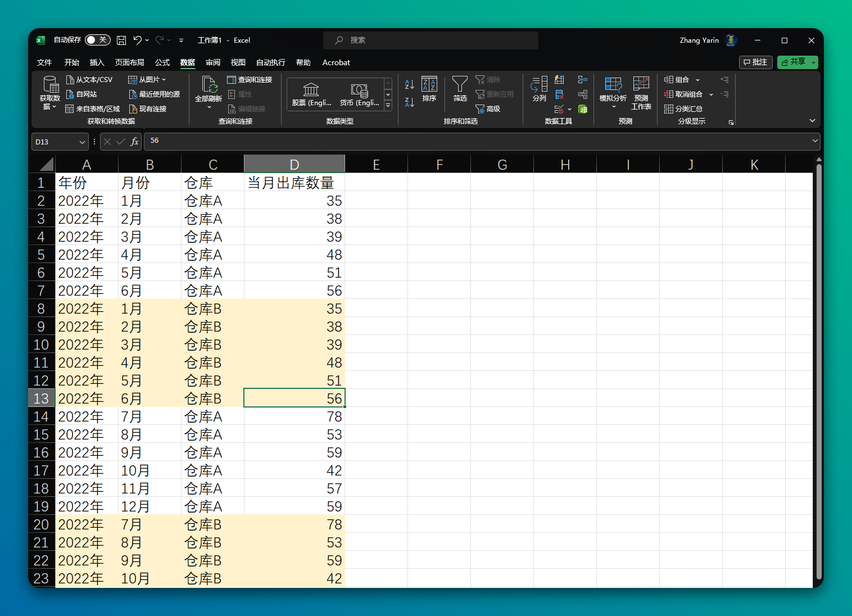
Task: Open Advanced filter (高级)
Action: [488, 109]
